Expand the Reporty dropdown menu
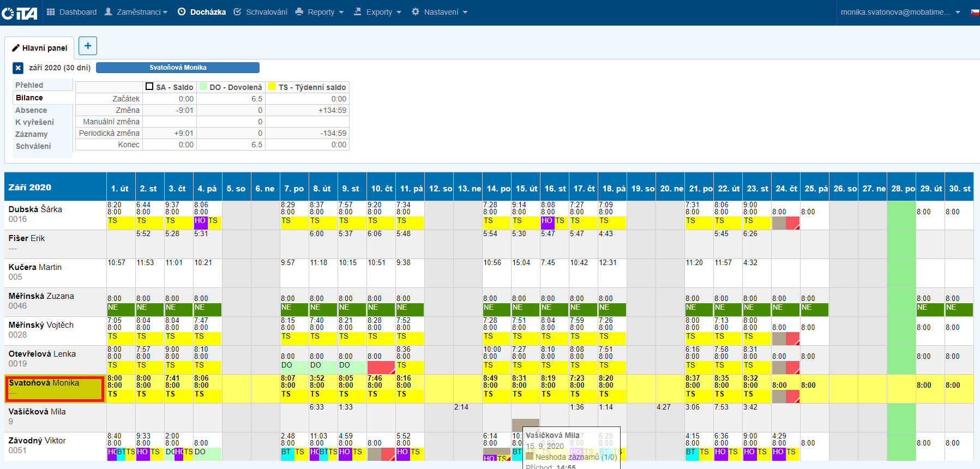Viewport: 980px width, 469px height. tap(320, 12)
